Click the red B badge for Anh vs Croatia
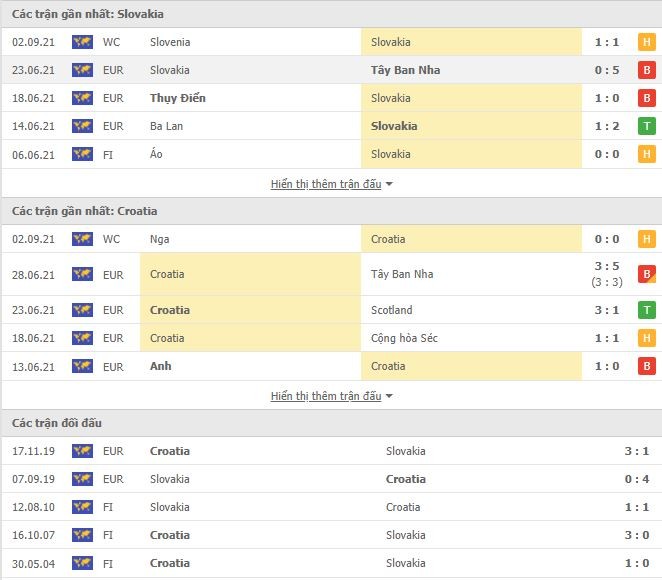 646,366
